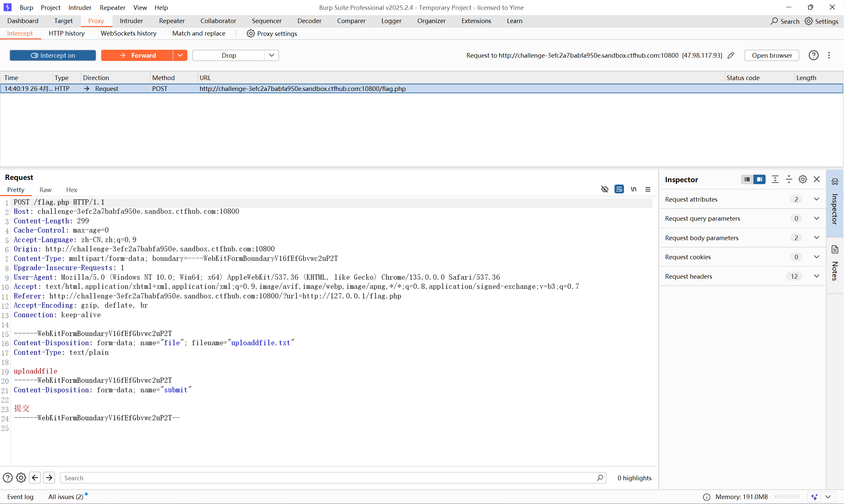Open the Event log
The height and width of the screenshot is (504, 844).
click(20, 497)
